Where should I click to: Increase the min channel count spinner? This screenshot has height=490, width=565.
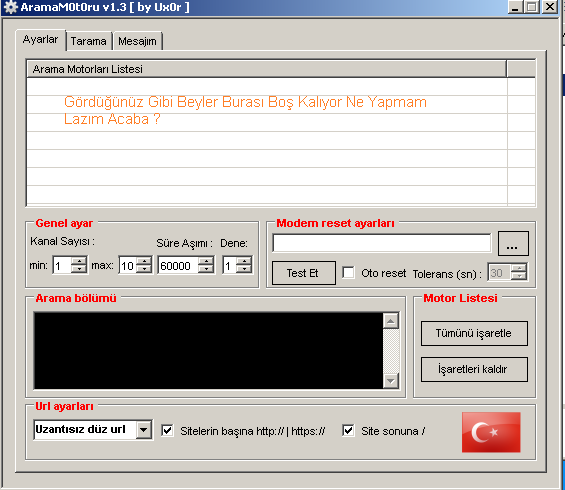coord(79,261)
